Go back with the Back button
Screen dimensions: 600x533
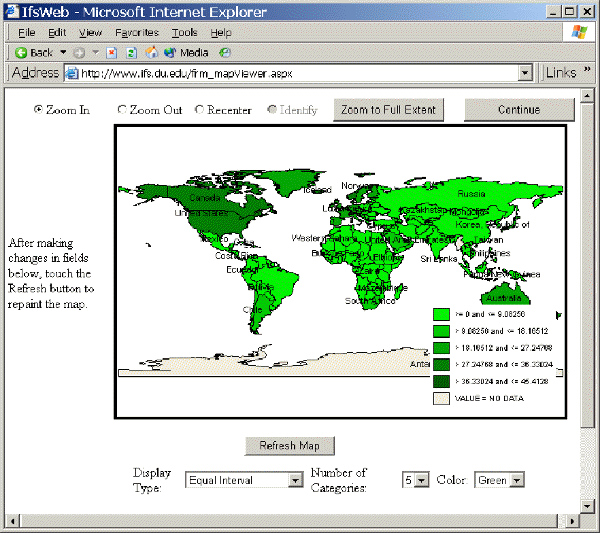click(x=33, y=52)
